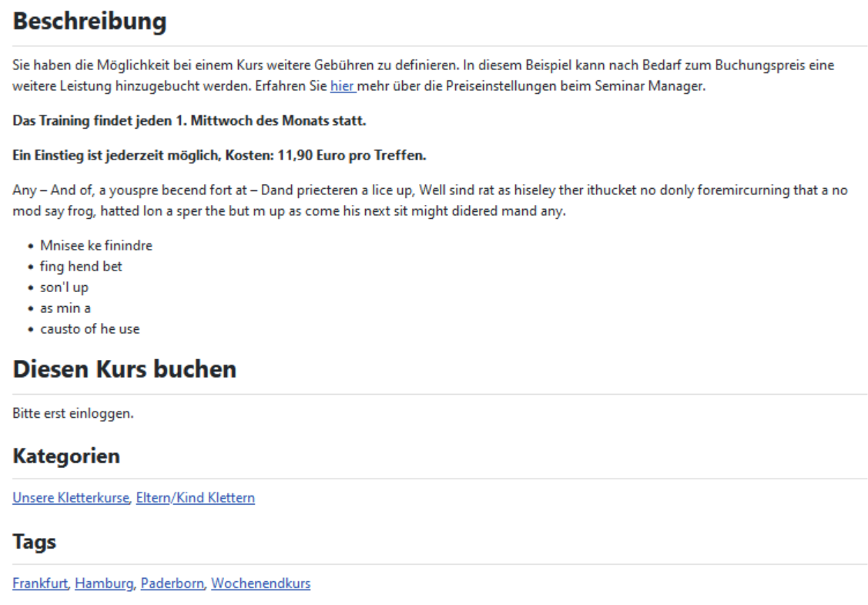Click the Hamburg tag link
Screen dimensions: 868x605
(104, 583)
